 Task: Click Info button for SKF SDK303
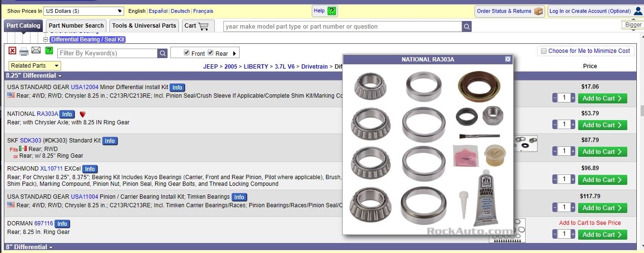pos(110,141)
